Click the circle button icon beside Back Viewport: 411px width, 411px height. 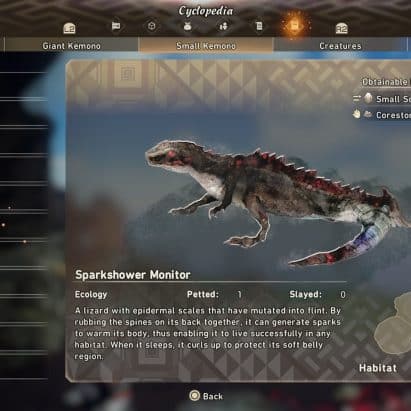[x=195, y=396]
